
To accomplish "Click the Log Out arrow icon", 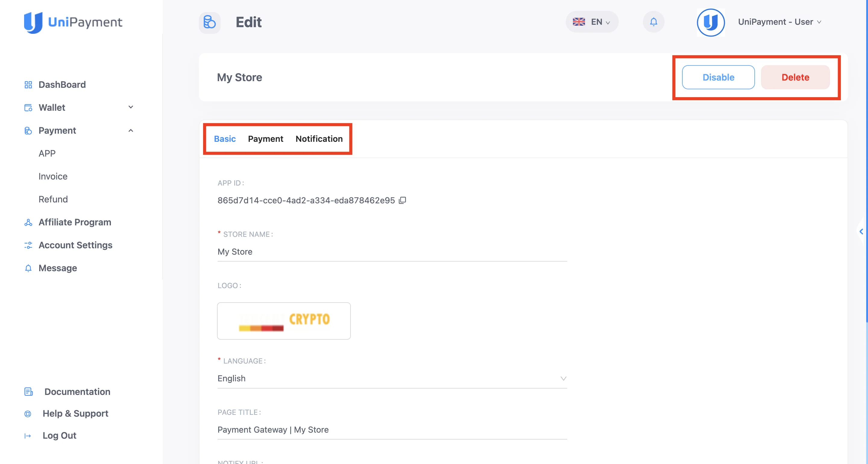I will (27, 435).
